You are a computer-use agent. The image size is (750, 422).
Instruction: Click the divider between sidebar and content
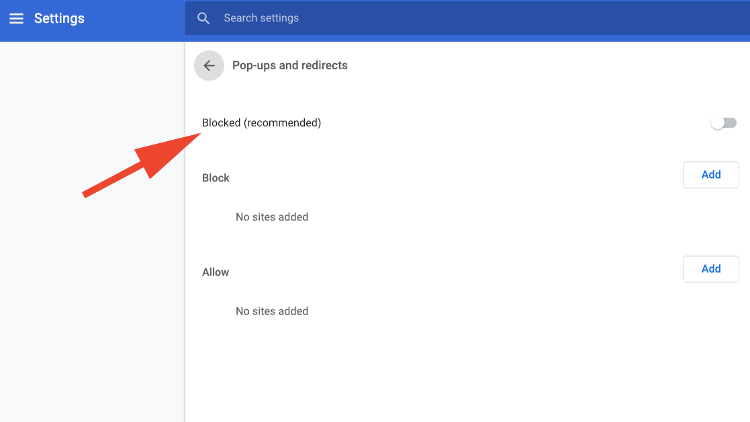pyautogui.click(x=185, y=232)
